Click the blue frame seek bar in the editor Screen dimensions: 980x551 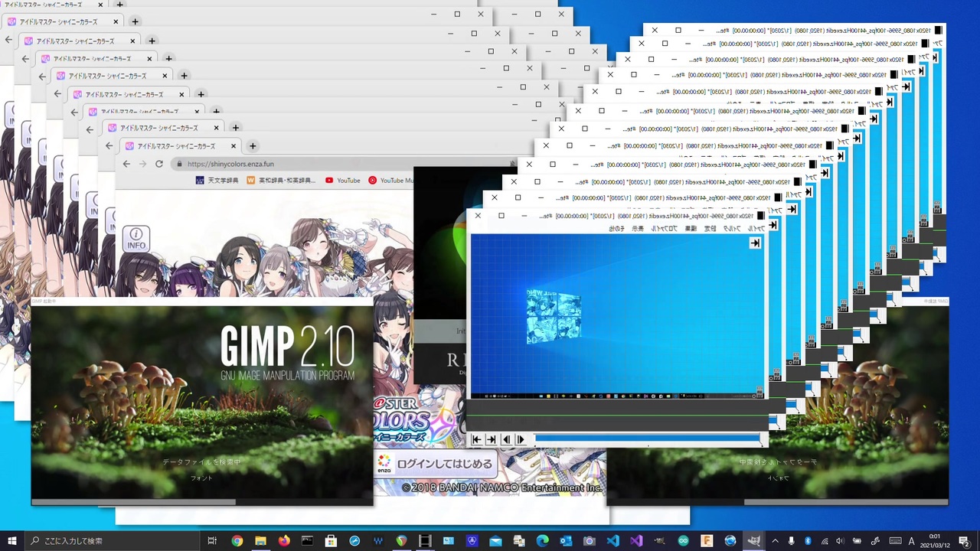click(648, 439)
